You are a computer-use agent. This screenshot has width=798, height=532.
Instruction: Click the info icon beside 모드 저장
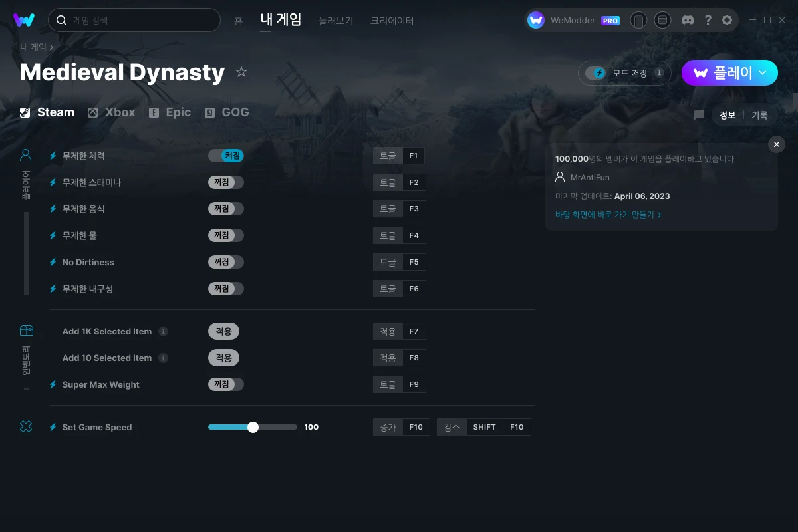(659, 73)
